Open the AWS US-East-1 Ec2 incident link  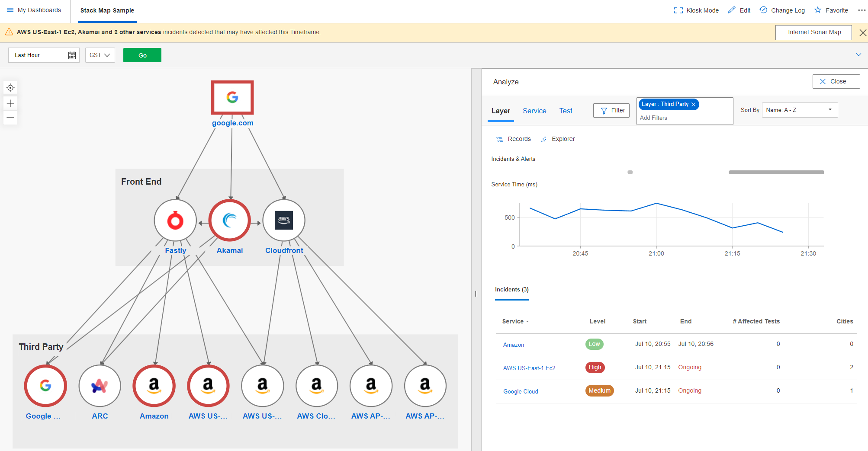point(529,368)
